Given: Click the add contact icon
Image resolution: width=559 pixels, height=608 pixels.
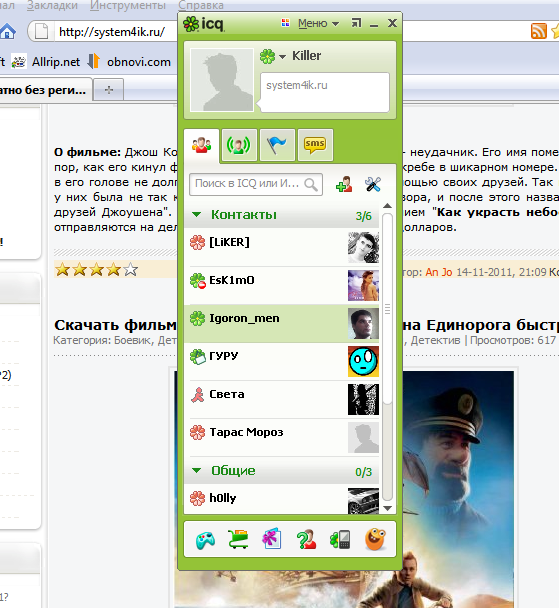Looking at the screenshot, I should [x=344, y=184].
